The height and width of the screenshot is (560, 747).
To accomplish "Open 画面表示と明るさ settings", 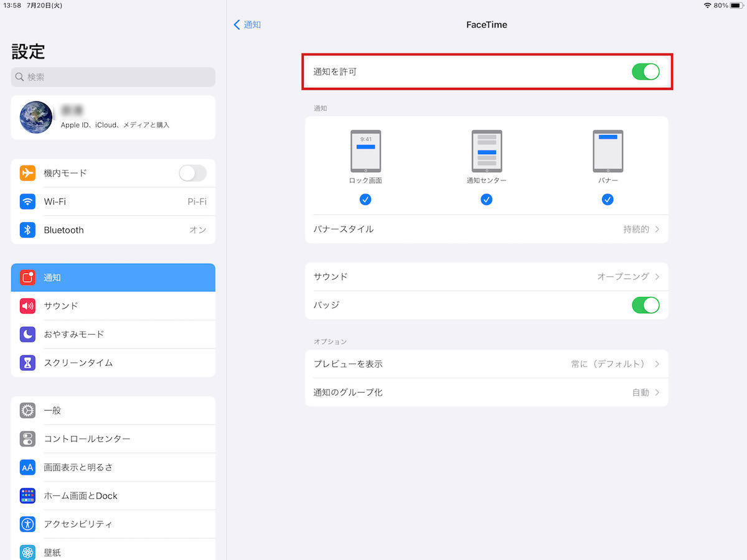I will coord(113,467).
